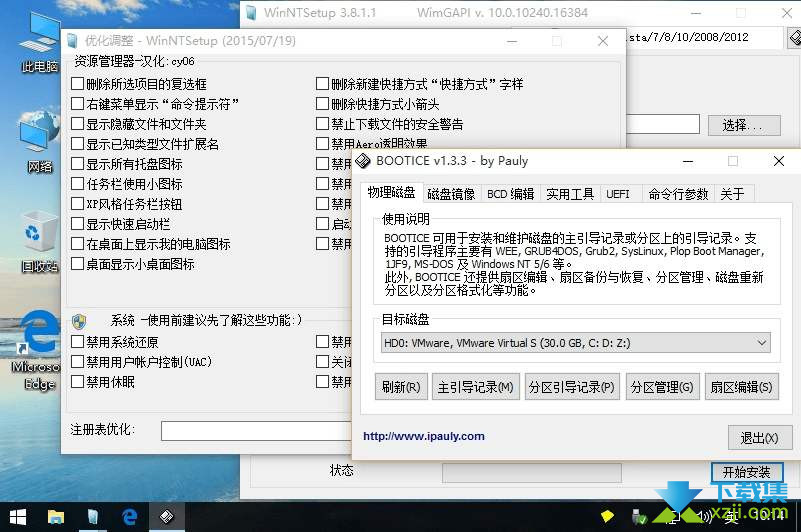
Task: Open 主引导记录(M)
Action: [476, 387]
